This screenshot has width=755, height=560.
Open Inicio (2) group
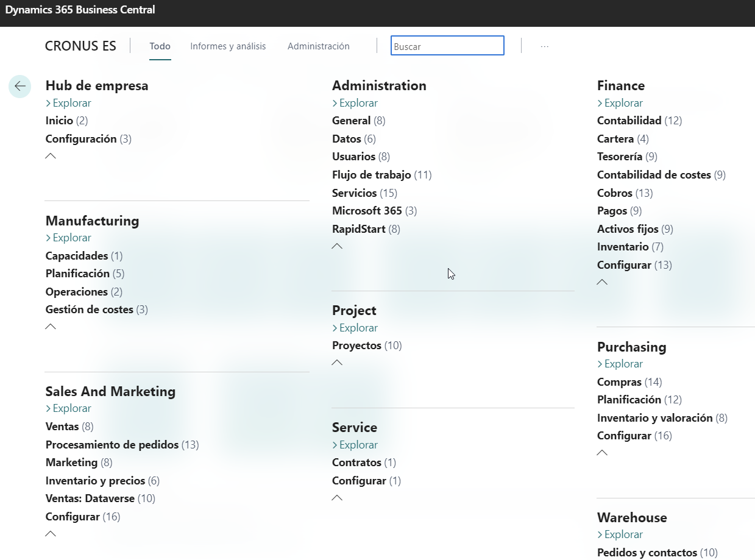tap(67, 121)
